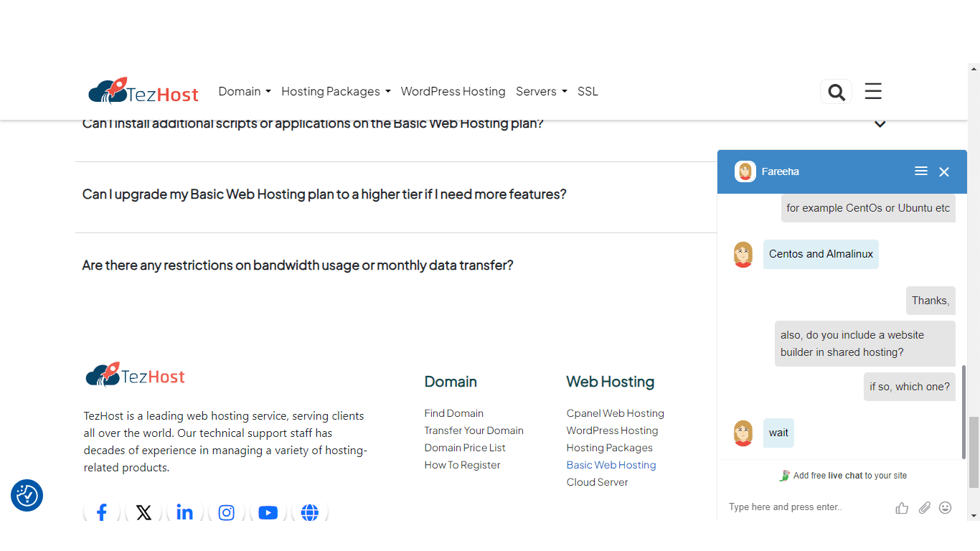Screen dimensions: 980x551
Task: Open the site search icon
Action: pos(836,92)
